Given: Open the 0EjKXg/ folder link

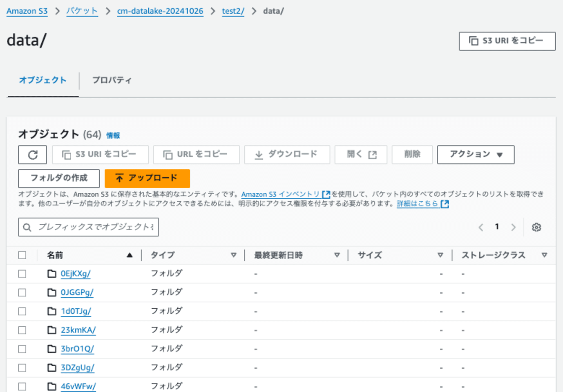Looking at the screenshot, I should (76, 274).
